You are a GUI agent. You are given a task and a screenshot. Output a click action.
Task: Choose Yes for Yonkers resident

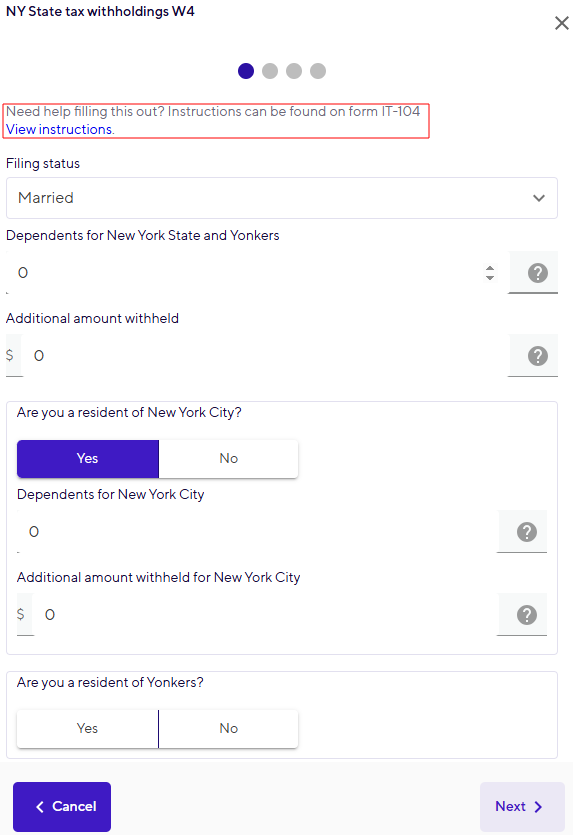[88, 728]
